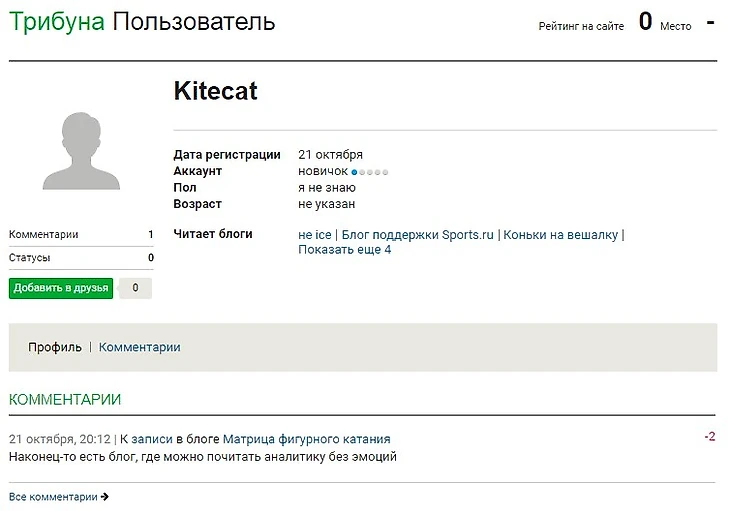Click the Kitecat username heading
Image resolution: width=730 pixels, height=511 pixels.
coord(215,91)
